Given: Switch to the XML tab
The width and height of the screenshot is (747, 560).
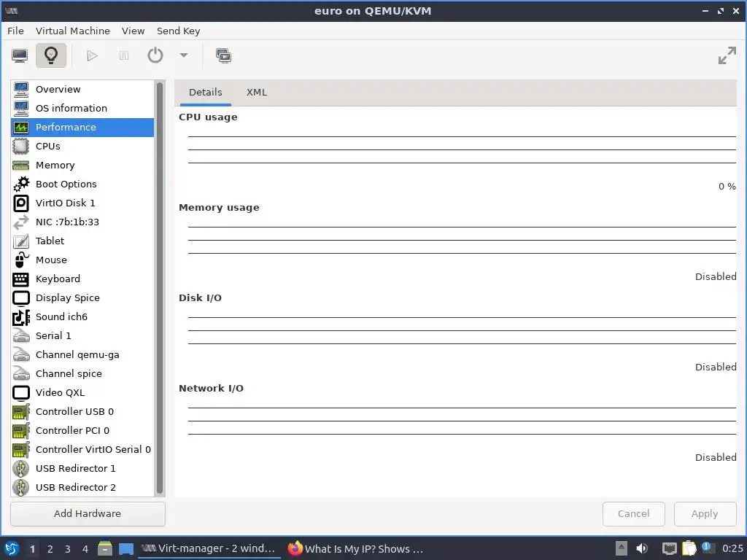Looking at the screenshot, I should point(257,93).
